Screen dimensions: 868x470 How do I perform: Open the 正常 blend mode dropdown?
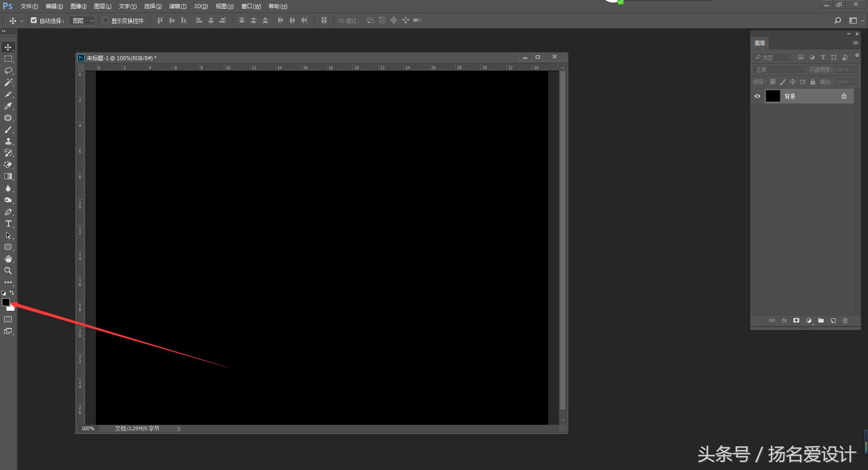pos(779,70)
